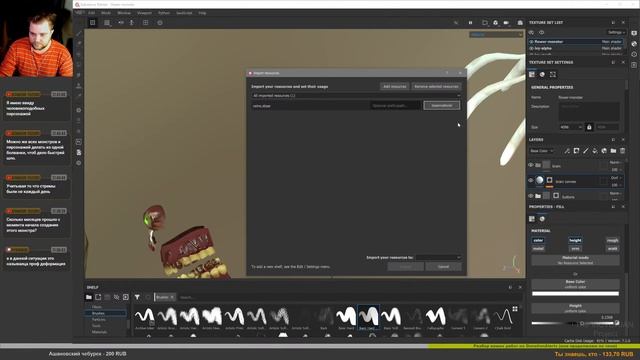Screen dimensions: 640x360
Task: Click the fill properties icon in Properties panel
Action: pos(532,219)
